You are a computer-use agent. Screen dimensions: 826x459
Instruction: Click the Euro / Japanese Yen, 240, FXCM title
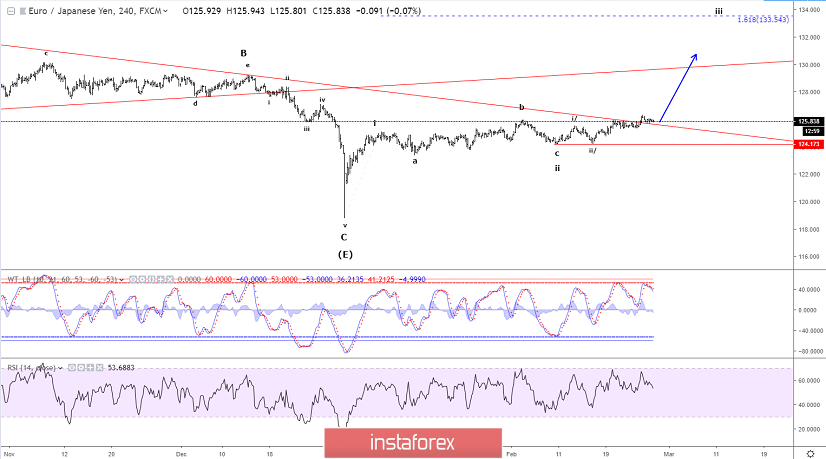pyautogui.click(x=95, y=11)
